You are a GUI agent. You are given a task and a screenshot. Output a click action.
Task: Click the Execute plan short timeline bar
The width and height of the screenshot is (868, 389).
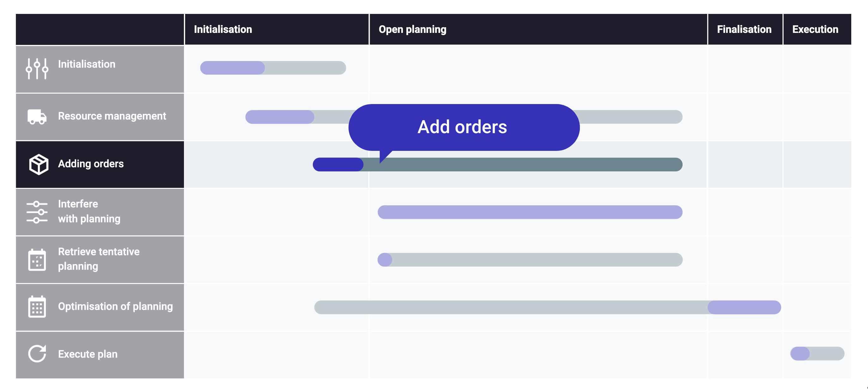pyautogui.click(x=817, y=354)
